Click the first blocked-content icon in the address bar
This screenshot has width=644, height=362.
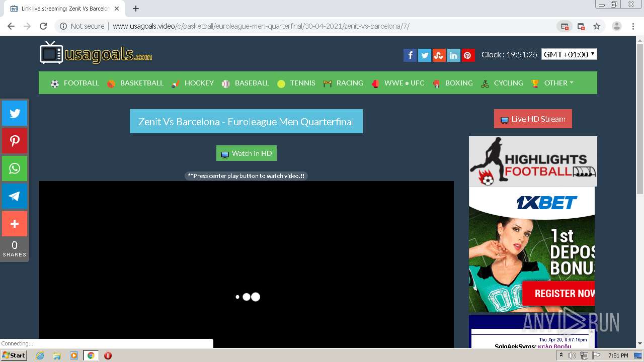[565, 26]
